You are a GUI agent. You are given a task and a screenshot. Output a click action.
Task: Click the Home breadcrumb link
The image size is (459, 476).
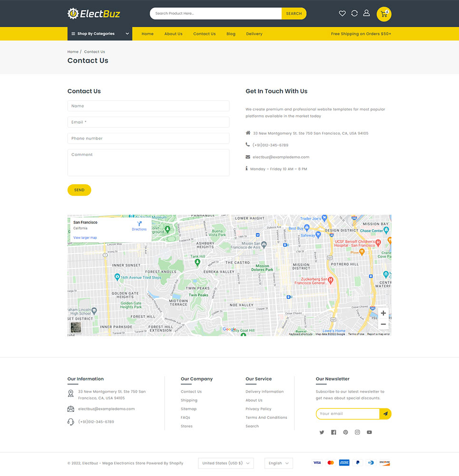click(73, 51)
